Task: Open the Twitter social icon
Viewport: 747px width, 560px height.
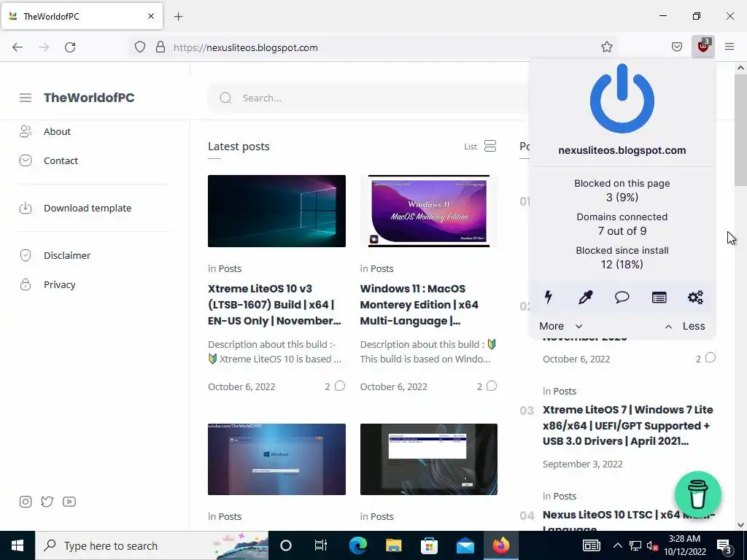Action: [x=47, y=502]
